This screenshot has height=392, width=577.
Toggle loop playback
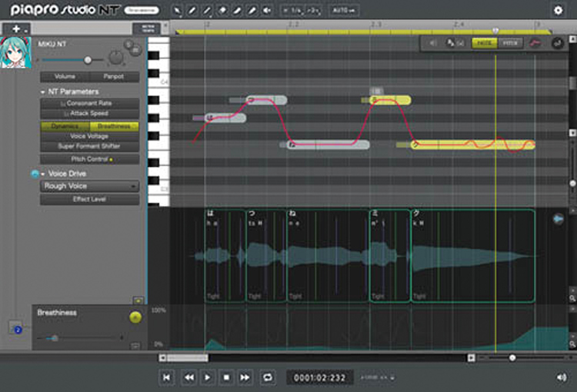click(268, 377)
